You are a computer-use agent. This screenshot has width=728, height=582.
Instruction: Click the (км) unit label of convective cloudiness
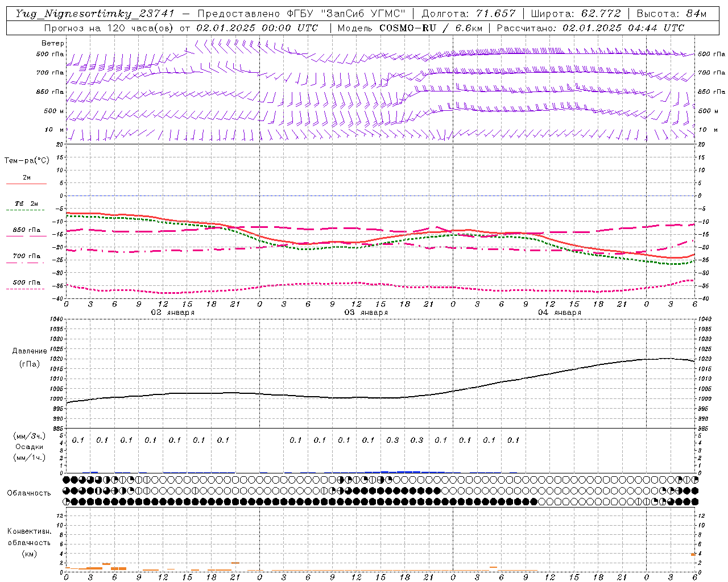point(29,554)
